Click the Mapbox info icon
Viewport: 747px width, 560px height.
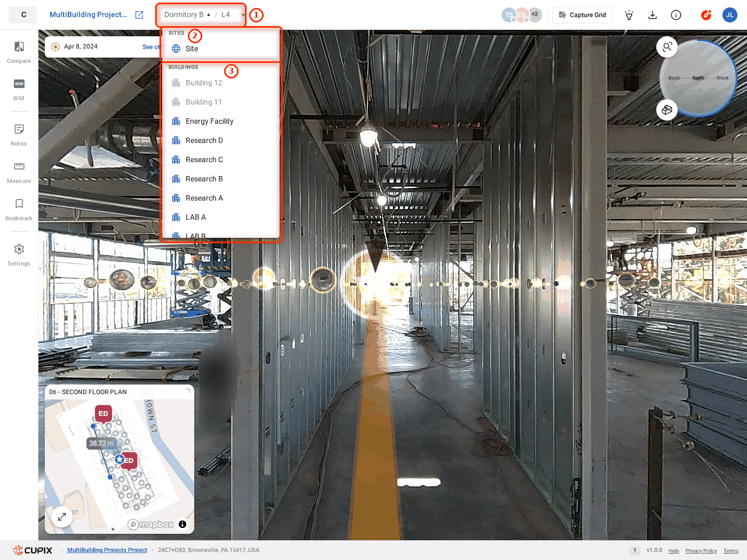click(x=182, y=524)
